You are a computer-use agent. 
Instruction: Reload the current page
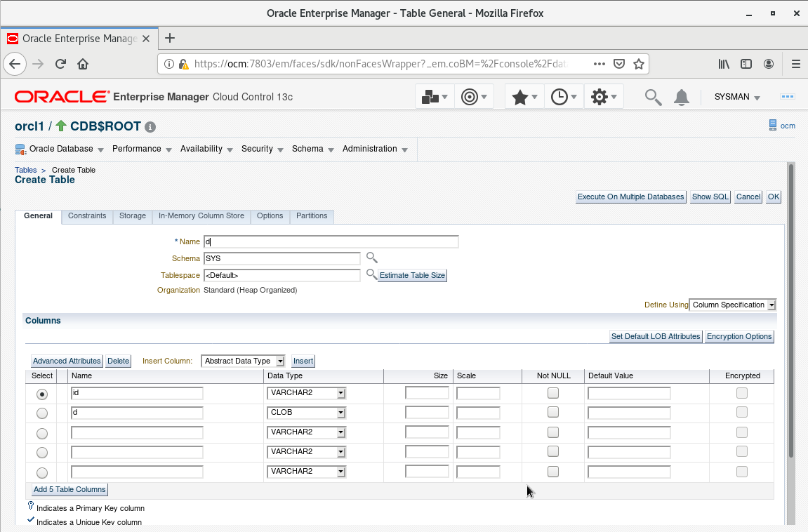61,64
